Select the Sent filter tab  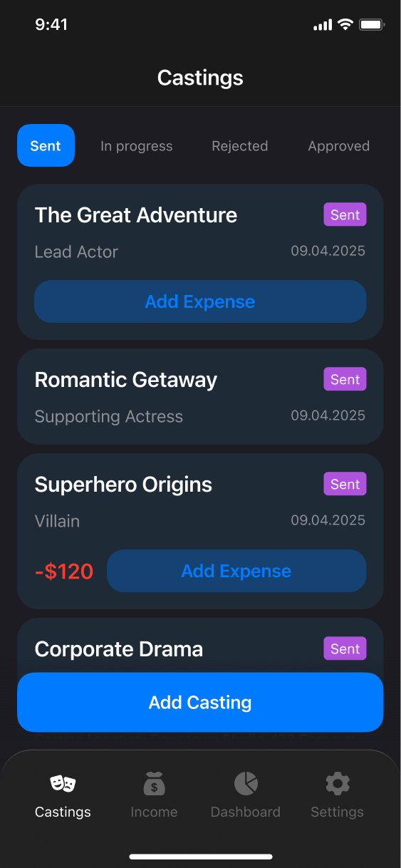click(x=46, y=145)
